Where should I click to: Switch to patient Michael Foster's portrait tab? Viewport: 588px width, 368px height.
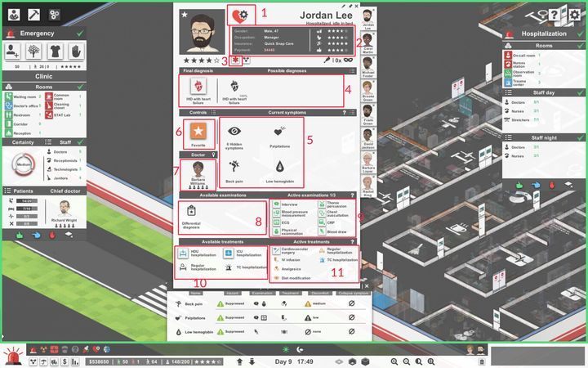pos(367,67)
